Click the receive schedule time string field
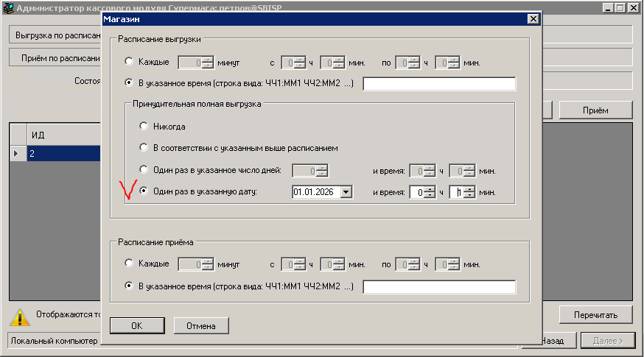The height and width of the screenshot is (357, 644). coord(439,286)
